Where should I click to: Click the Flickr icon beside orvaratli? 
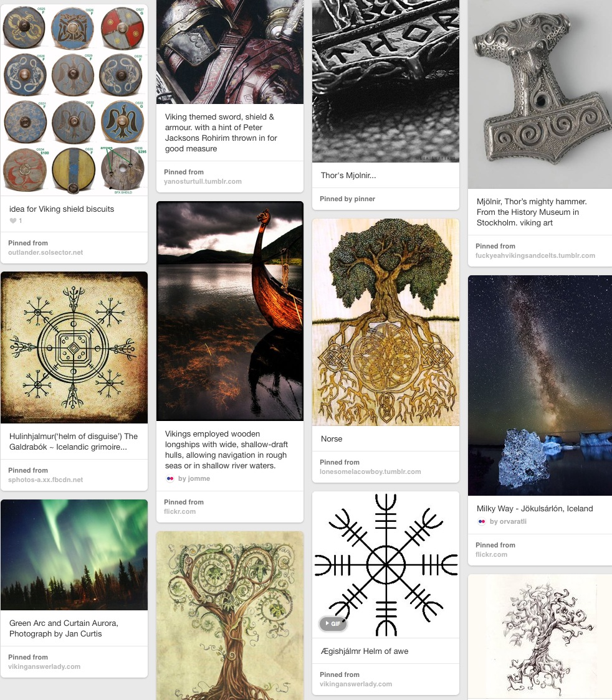[482, 521]
